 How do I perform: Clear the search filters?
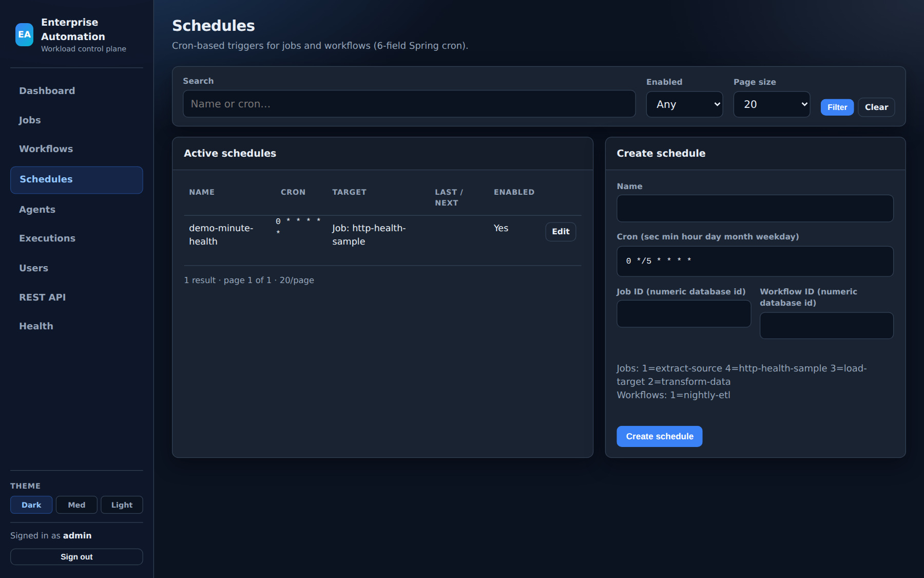pos(876,107)
